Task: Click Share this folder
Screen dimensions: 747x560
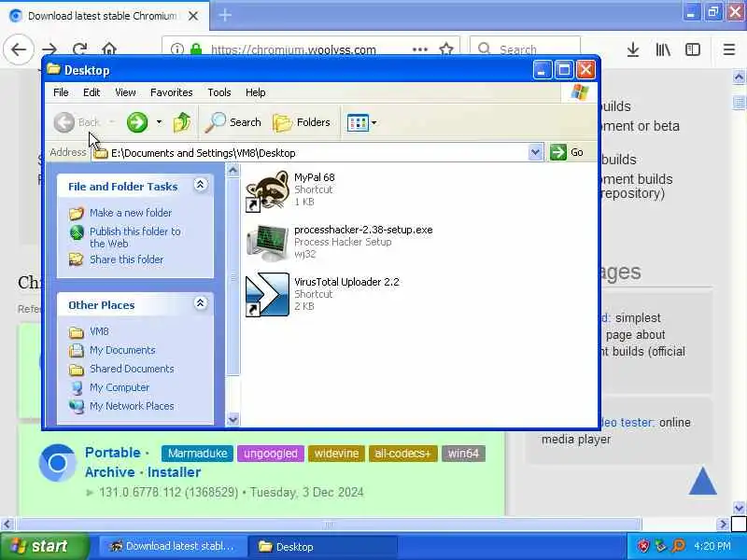Action: (x=126, y=259)
